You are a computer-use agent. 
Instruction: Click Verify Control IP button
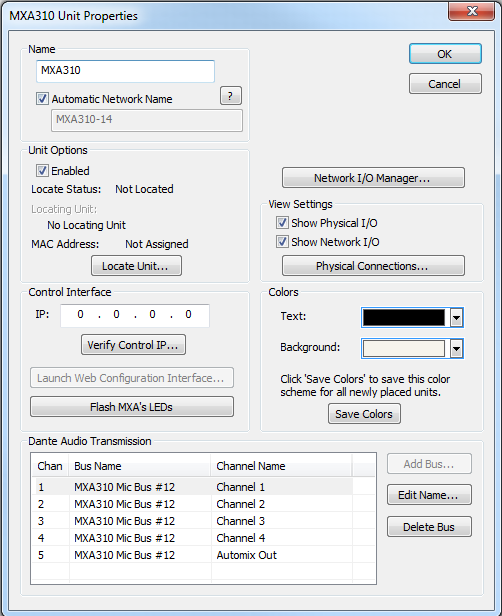click(133, 345)
